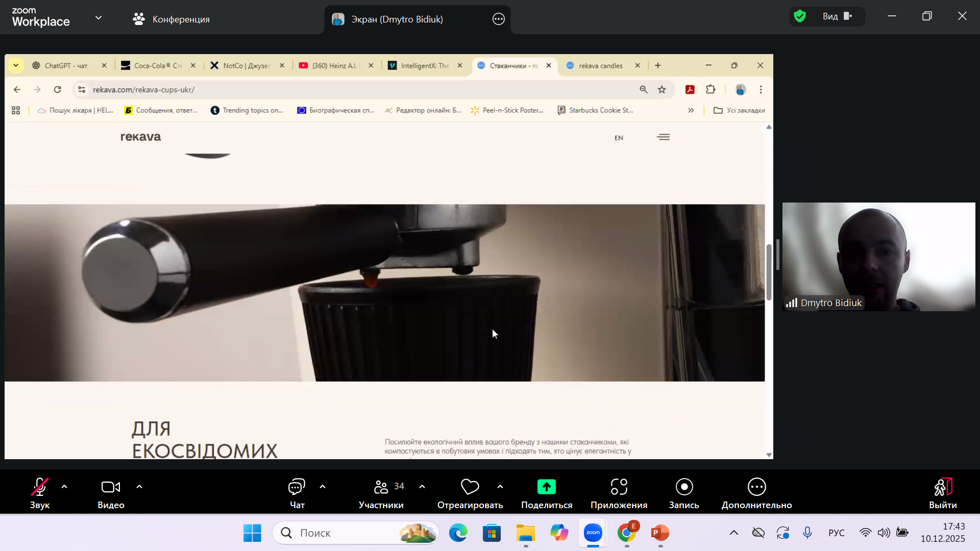Toggle the Video camera button
The height and width of the screenshot is (551, 980).
click(111, 487)
